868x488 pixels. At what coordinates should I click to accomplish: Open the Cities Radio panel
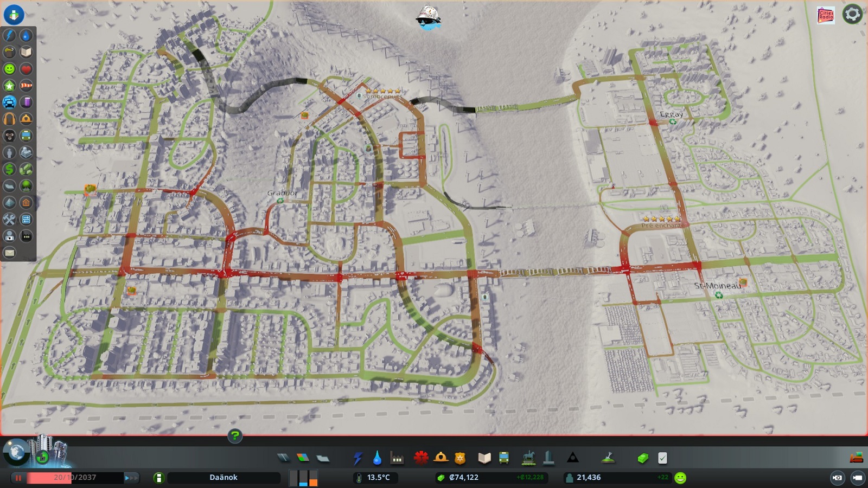coord(826,15)
